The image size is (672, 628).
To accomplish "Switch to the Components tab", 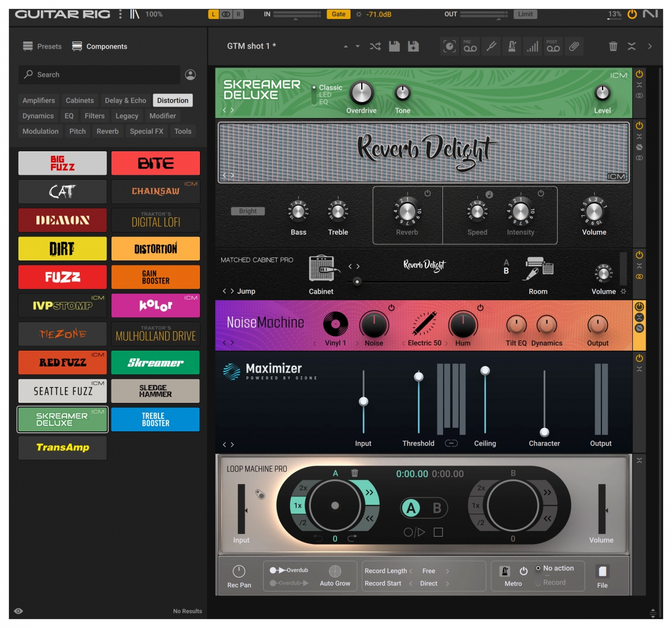I will (100, 46).
